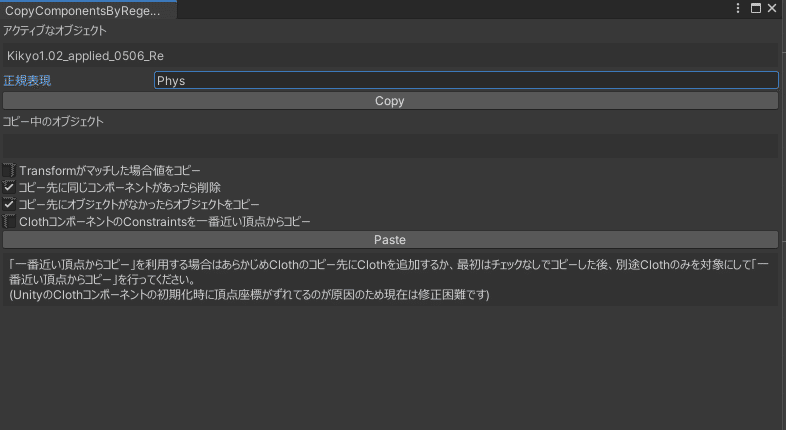Screen dimensions: 786x430
Task: Click the help text about Cloth copying
Action: point(390,279)
